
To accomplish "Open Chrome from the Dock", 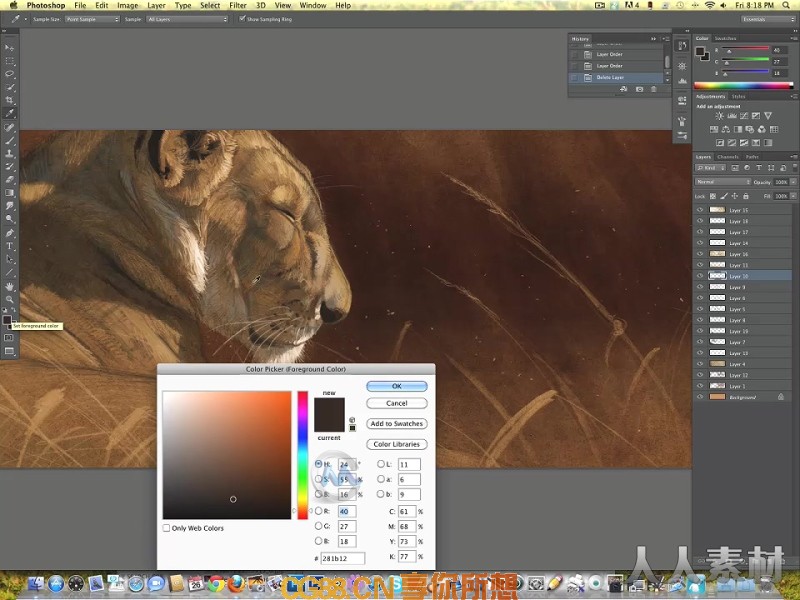I will pos(215,583).
